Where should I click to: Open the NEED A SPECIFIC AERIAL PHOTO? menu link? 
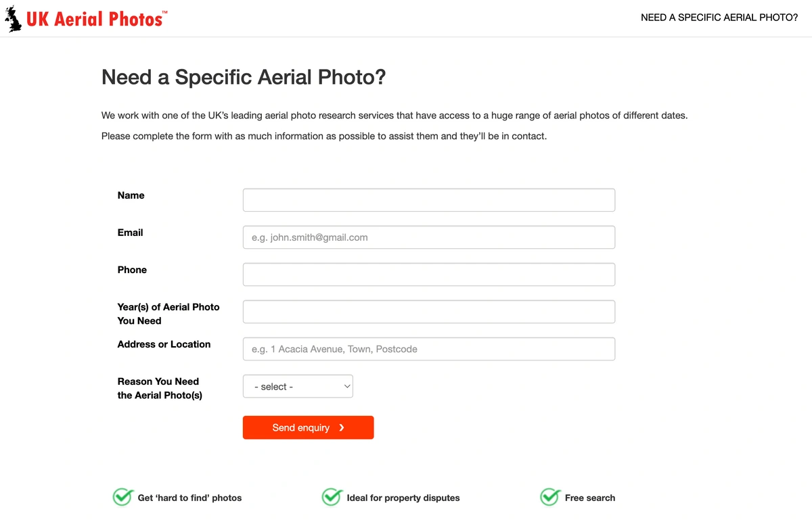point(719,18)
